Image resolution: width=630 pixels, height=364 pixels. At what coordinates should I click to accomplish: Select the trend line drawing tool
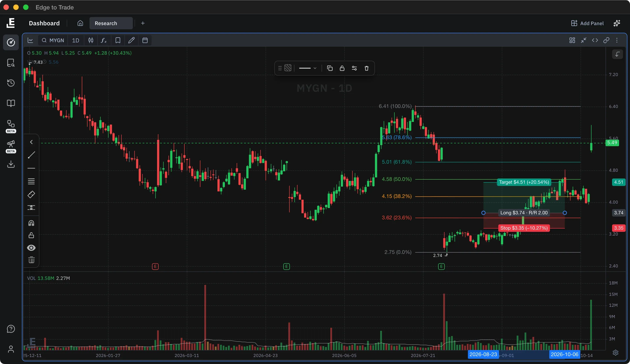pyautogui.click(x=31, y=155)
